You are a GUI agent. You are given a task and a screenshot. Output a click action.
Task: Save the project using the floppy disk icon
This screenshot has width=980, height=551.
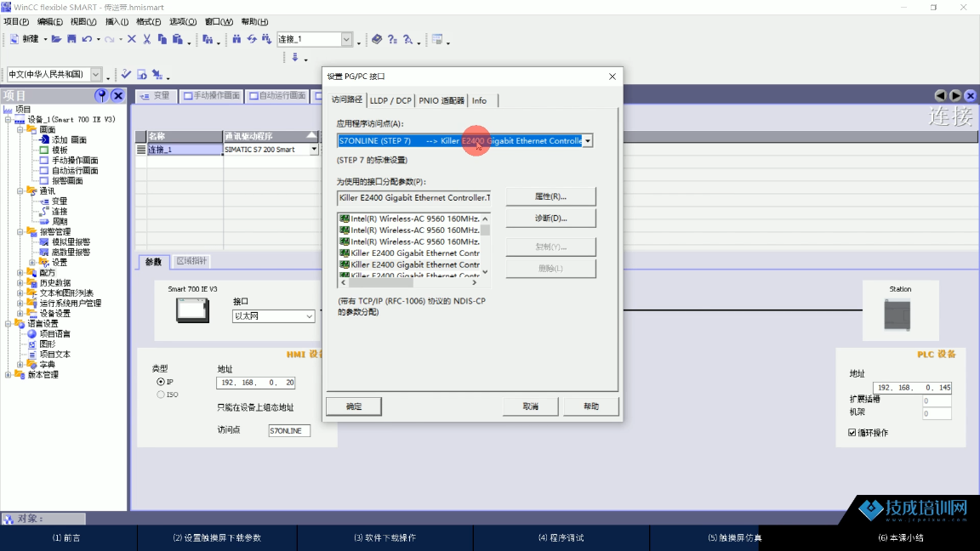click(71, 39)
